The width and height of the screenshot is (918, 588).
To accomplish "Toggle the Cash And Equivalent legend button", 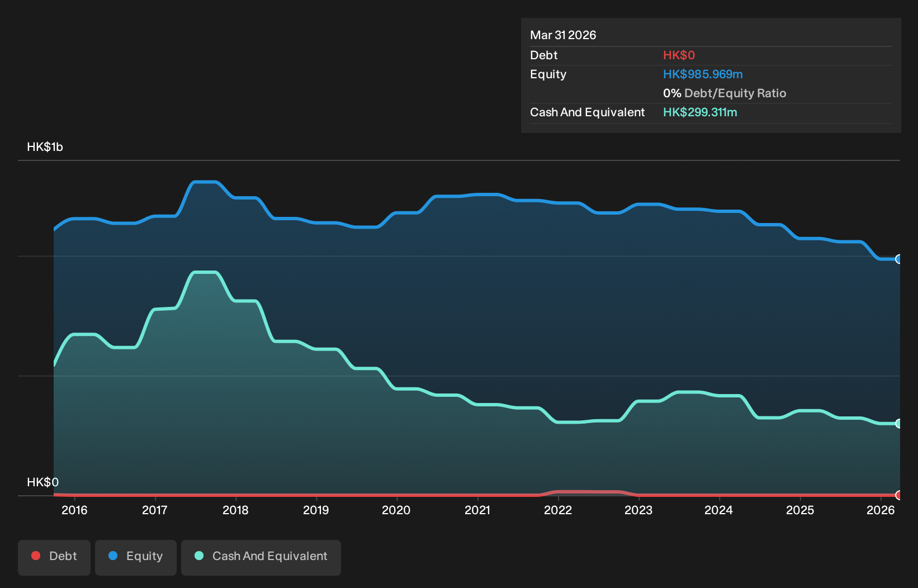I will click(x=261, y=557).
